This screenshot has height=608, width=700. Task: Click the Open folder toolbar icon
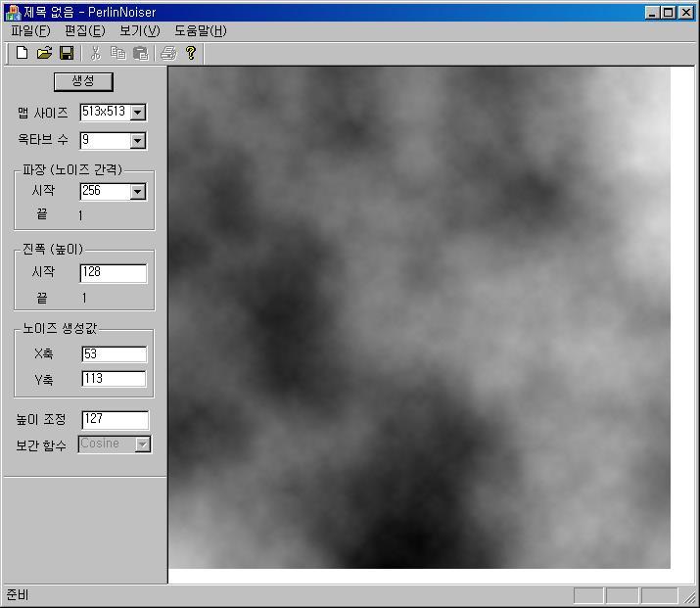(x=44, y=53)
